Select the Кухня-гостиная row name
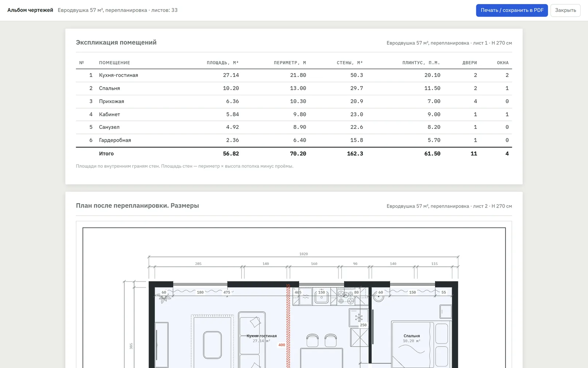 (118, 75)
